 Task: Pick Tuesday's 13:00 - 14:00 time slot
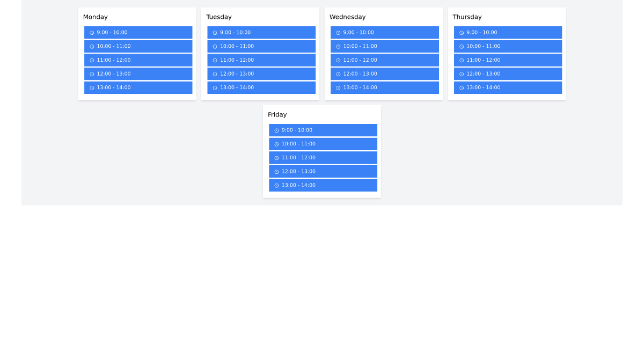pos(261,87)
